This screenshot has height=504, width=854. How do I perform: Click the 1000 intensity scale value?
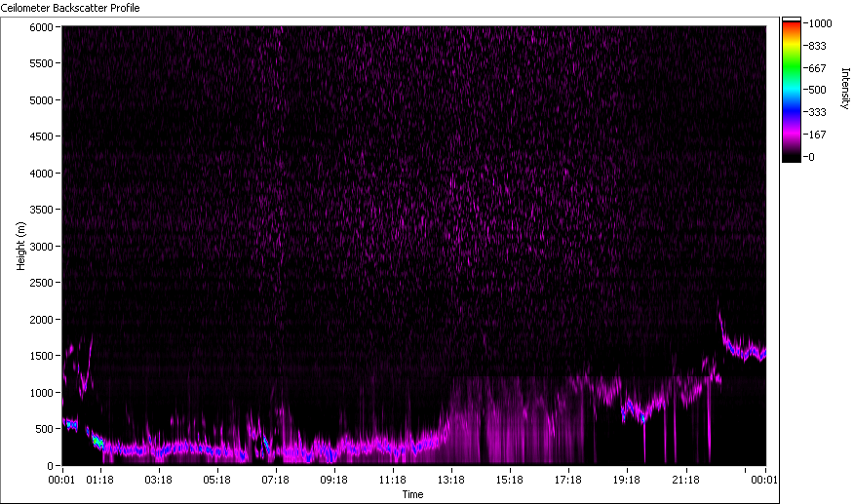pos(820,23)
